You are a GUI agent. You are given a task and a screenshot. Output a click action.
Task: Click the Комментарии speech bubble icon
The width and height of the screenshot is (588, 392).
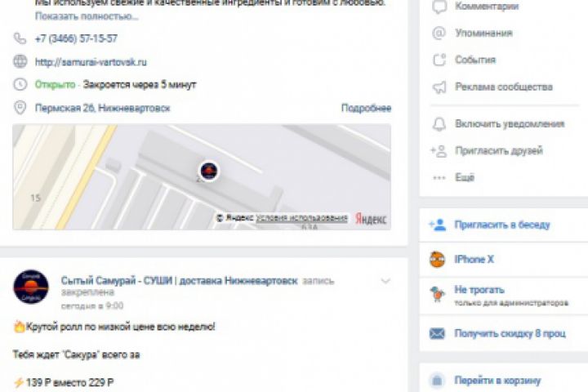pyautogui.click(x=439, y=7)
